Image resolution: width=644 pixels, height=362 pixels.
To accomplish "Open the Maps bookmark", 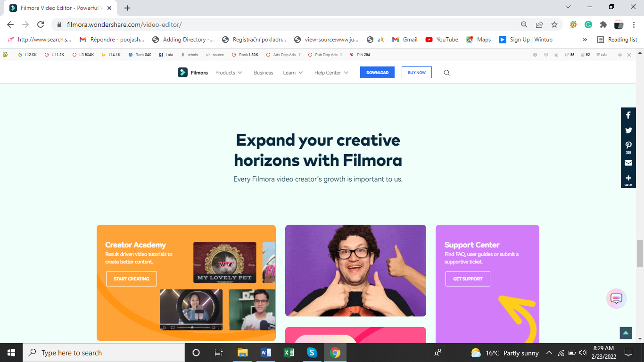I will (479, 40).
